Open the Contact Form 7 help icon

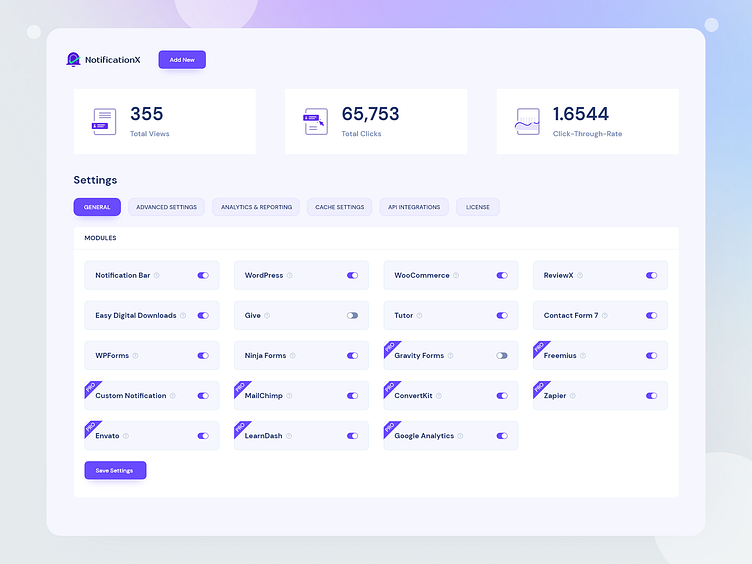tap(605, 316)
